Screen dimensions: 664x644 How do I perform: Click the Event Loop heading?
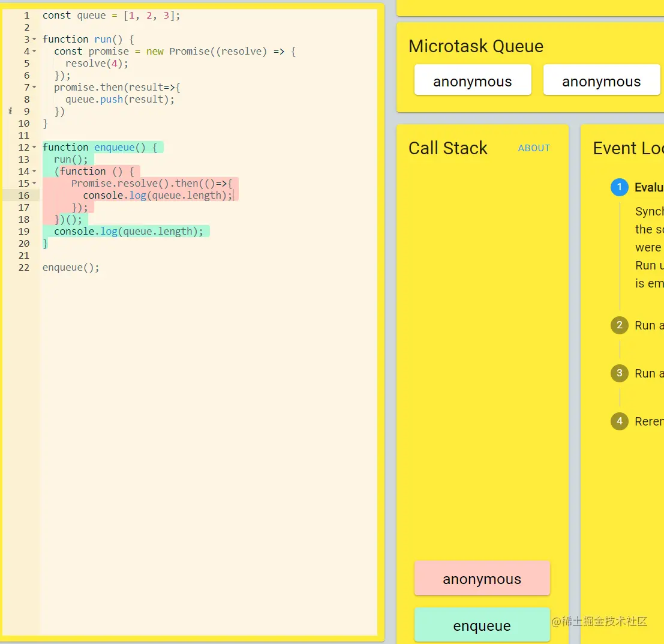[x=629, y=148]
